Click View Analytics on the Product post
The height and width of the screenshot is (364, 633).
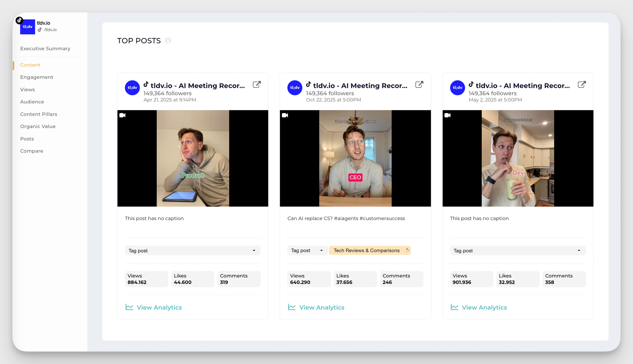(159, 307)
